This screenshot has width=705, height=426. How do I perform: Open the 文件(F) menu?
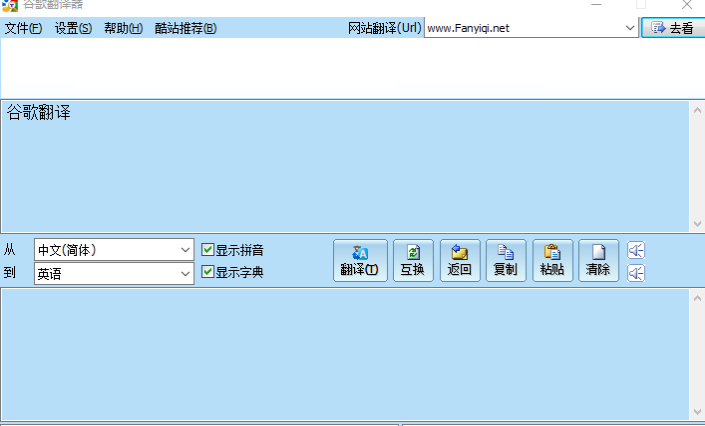coord(23,28)
